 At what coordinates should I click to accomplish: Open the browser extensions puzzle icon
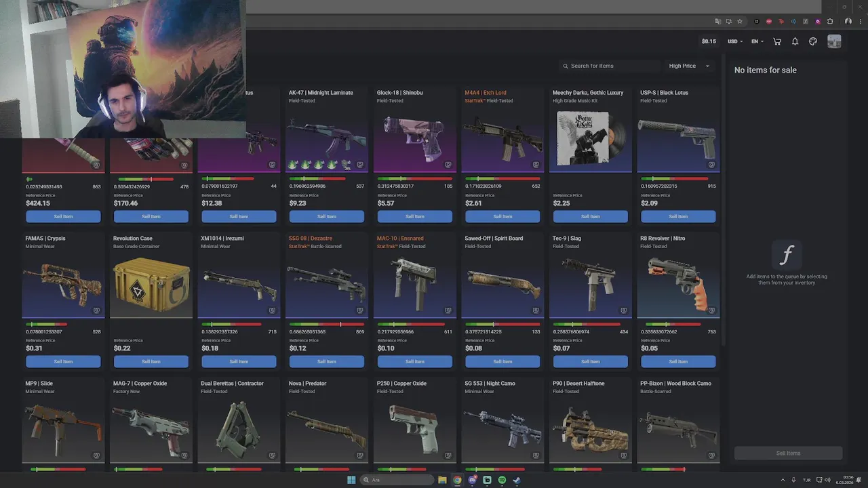click(x=830, y=21)
